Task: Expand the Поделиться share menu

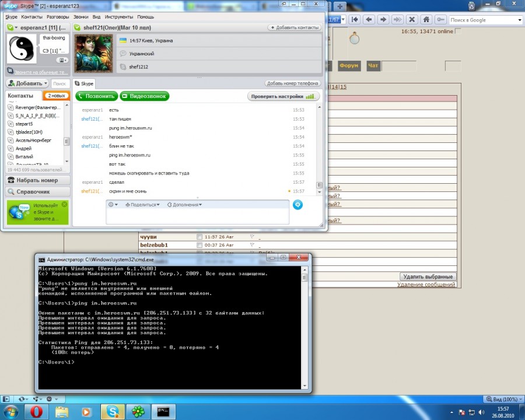Action: pos(143,205)
